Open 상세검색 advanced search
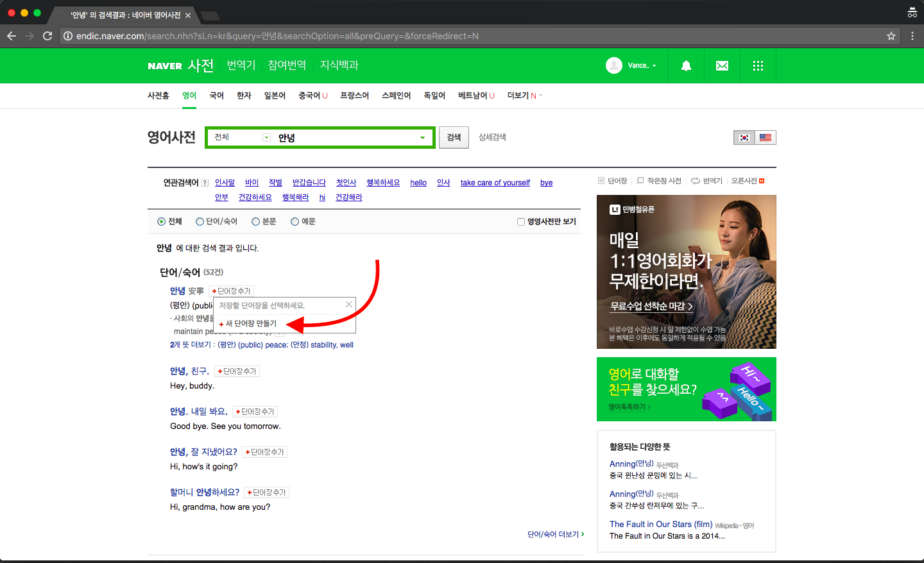Viewport: 924px width, 563px height. [492, 137]
